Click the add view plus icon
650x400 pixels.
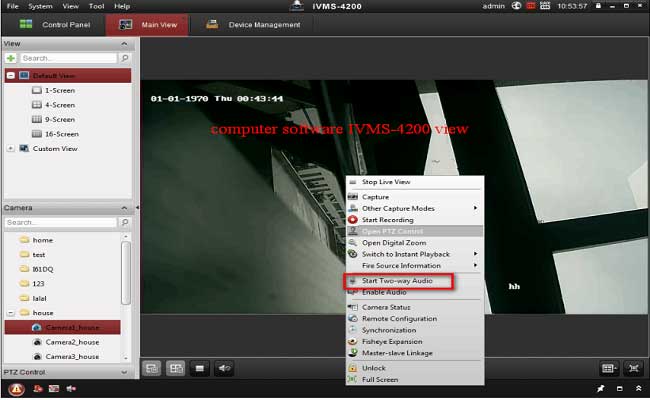point(11,58)
